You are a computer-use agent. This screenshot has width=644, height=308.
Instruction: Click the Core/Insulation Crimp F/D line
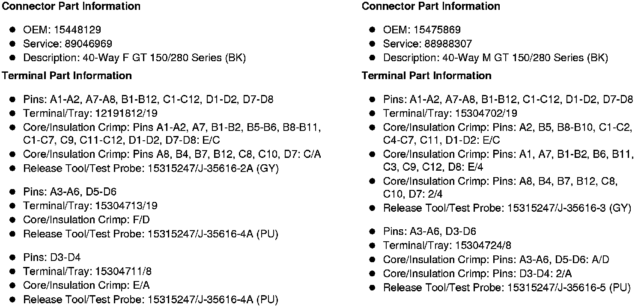pos(86,220)
